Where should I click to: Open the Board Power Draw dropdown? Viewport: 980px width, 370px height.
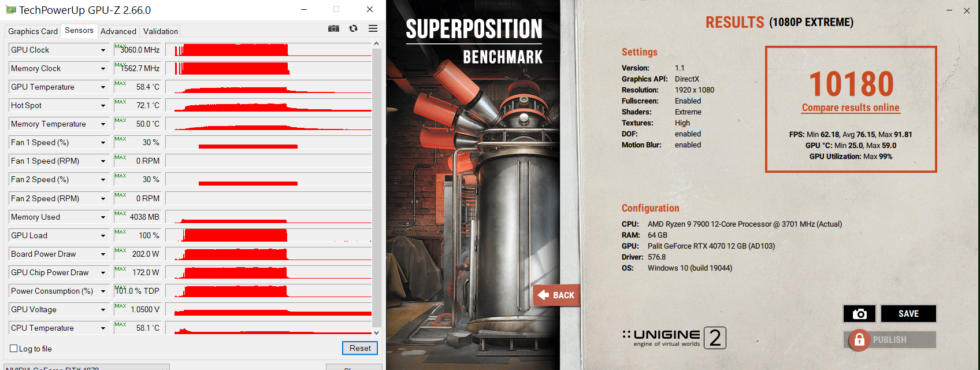click(103, 254)
